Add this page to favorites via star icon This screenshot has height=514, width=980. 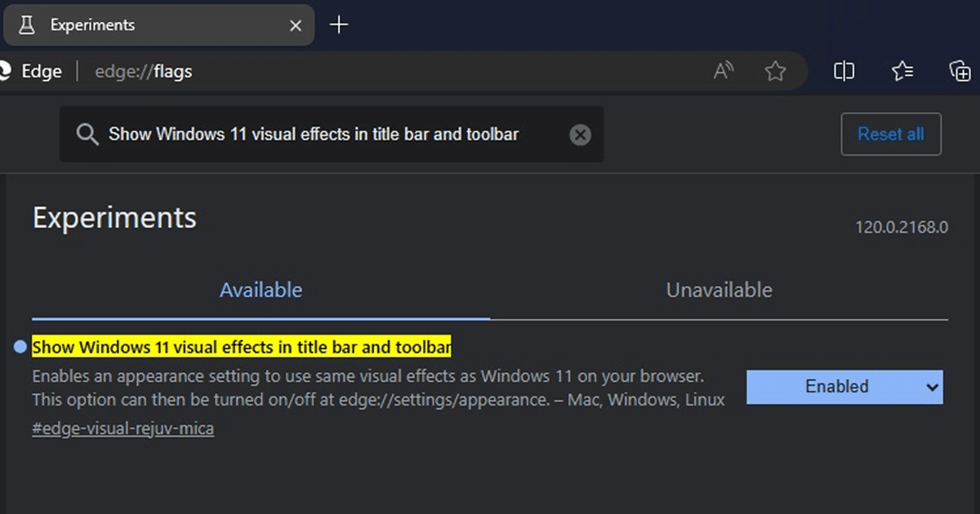click(x=775, y=71)
